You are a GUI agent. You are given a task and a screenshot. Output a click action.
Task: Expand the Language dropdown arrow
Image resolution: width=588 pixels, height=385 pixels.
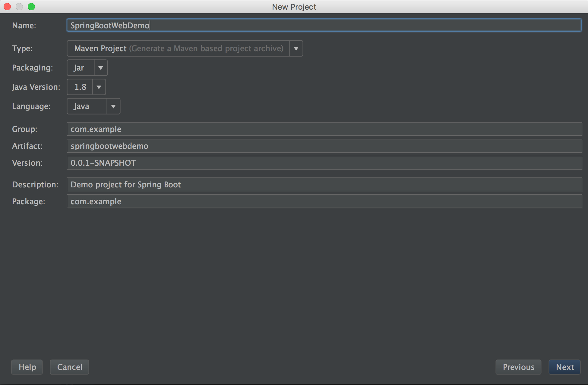click(113, 106)
